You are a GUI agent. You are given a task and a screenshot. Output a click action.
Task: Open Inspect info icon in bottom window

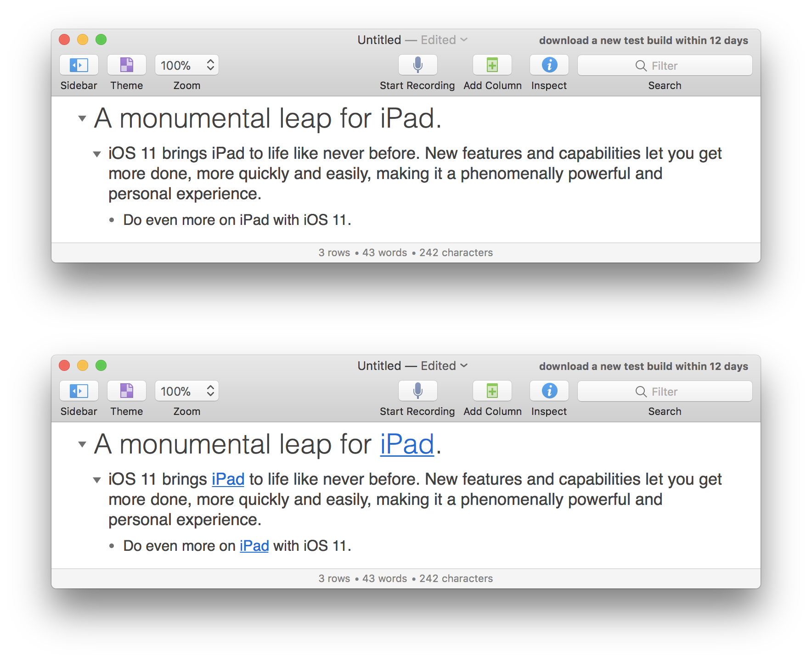(x=549, y=391)
